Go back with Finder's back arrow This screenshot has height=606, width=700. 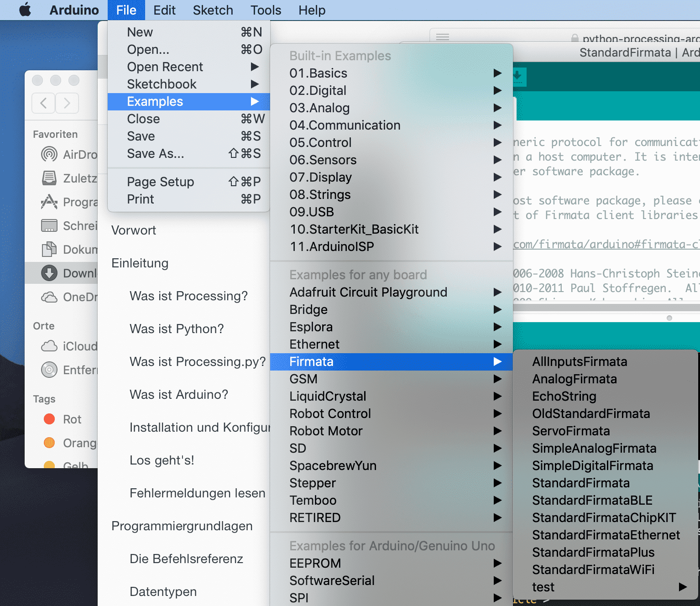(43, 103)
